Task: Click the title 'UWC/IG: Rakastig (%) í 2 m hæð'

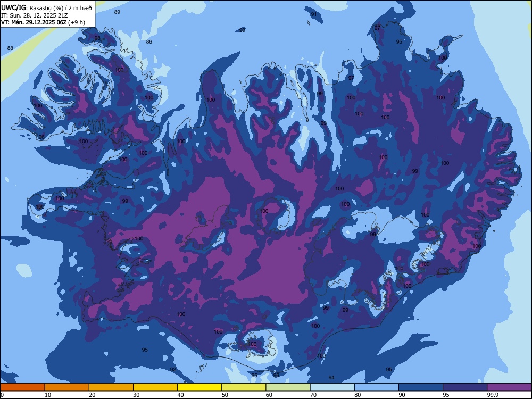Action: (x=46, y=8)
